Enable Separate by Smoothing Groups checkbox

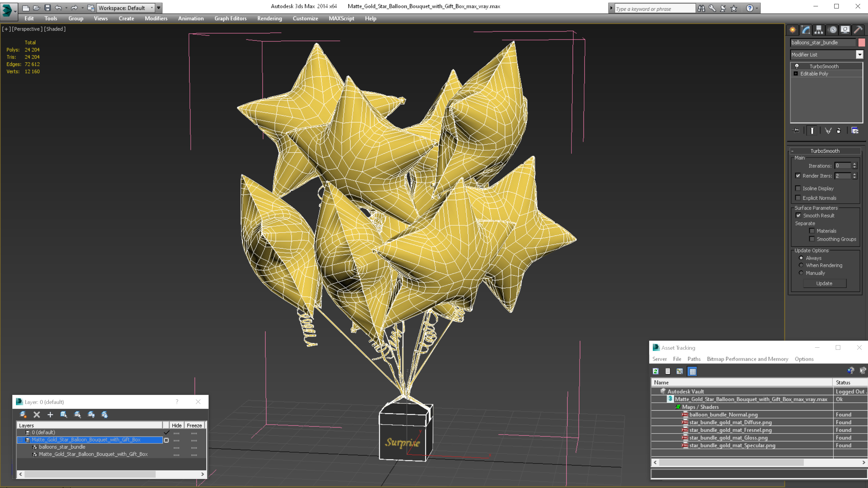(812, 239)
